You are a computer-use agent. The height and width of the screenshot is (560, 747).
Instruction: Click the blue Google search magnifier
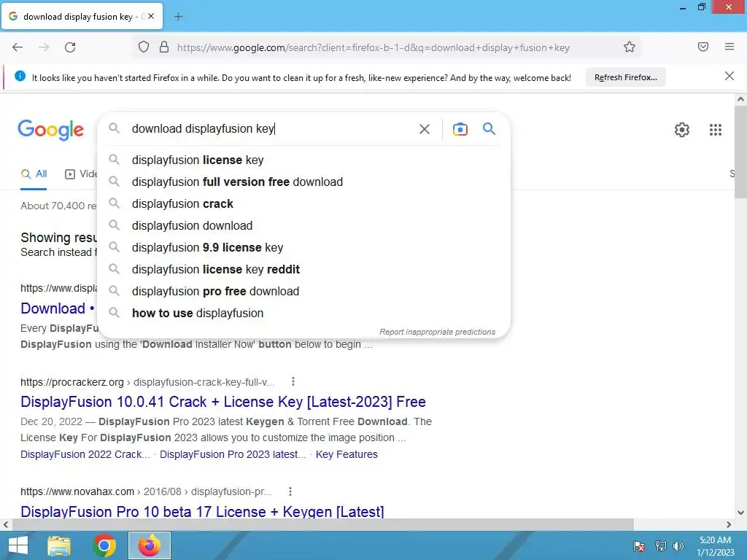coord(489,128)
